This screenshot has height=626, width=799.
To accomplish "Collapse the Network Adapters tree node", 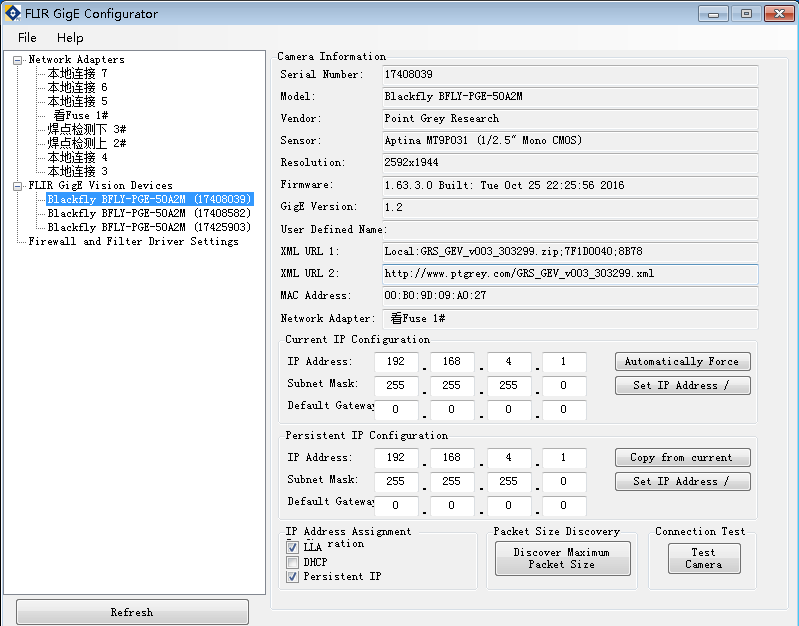I will point(17,60).
